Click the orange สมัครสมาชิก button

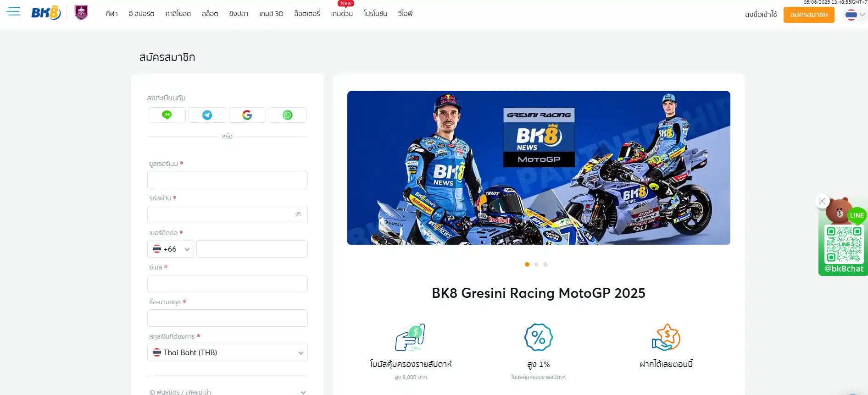point(808,15)
